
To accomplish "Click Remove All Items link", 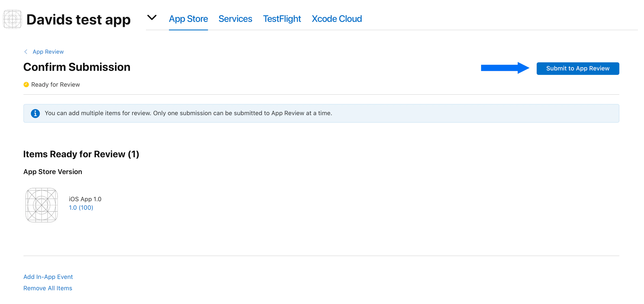I will [x=48, y=288].
